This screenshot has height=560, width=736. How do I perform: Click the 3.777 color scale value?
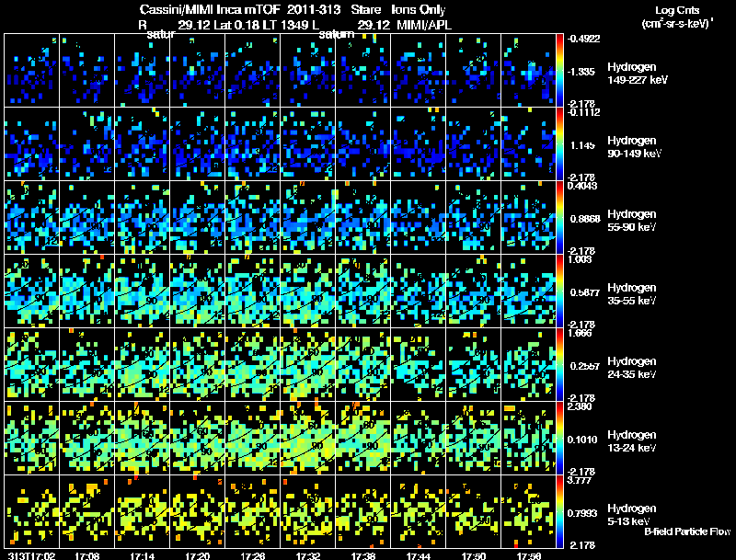coord(580,480)
